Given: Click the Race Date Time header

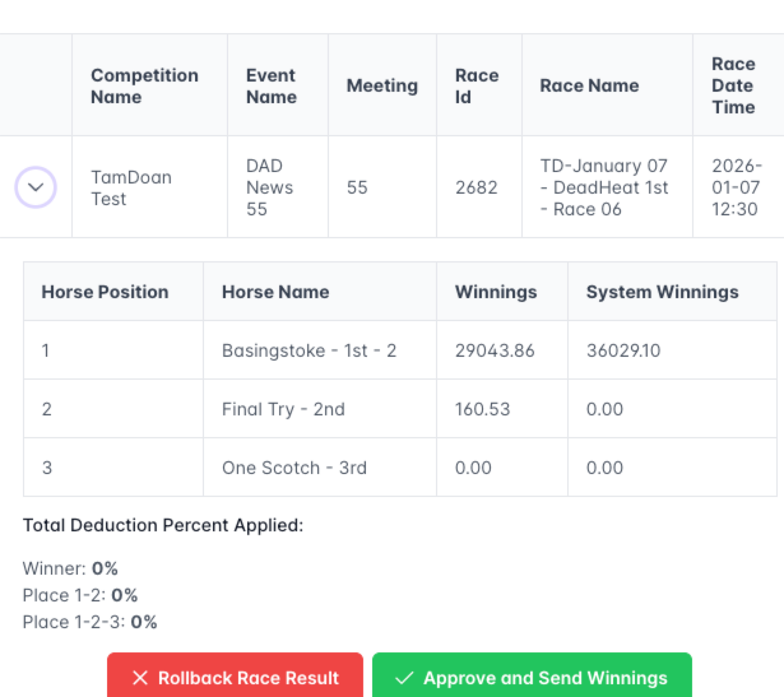Looking at the screenshot, I should point(734,86).
